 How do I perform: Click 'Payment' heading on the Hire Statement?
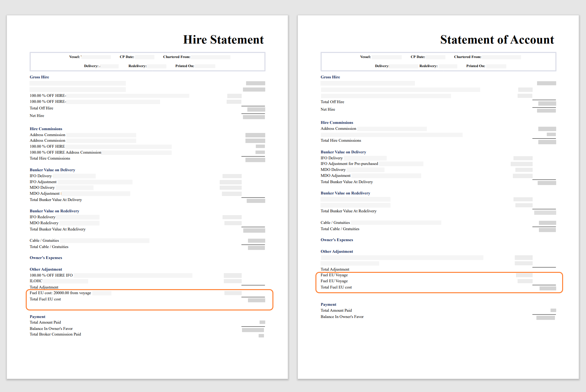[37, 317]
